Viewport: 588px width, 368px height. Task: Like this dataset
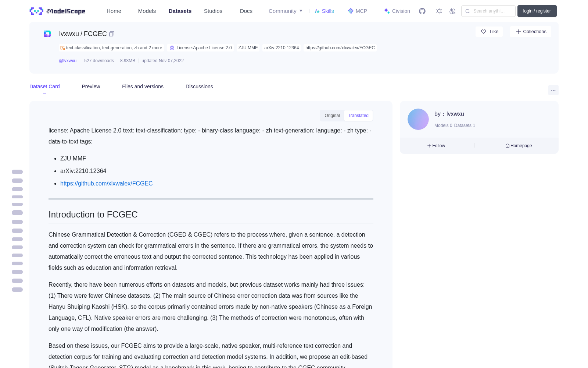[489, 32]
